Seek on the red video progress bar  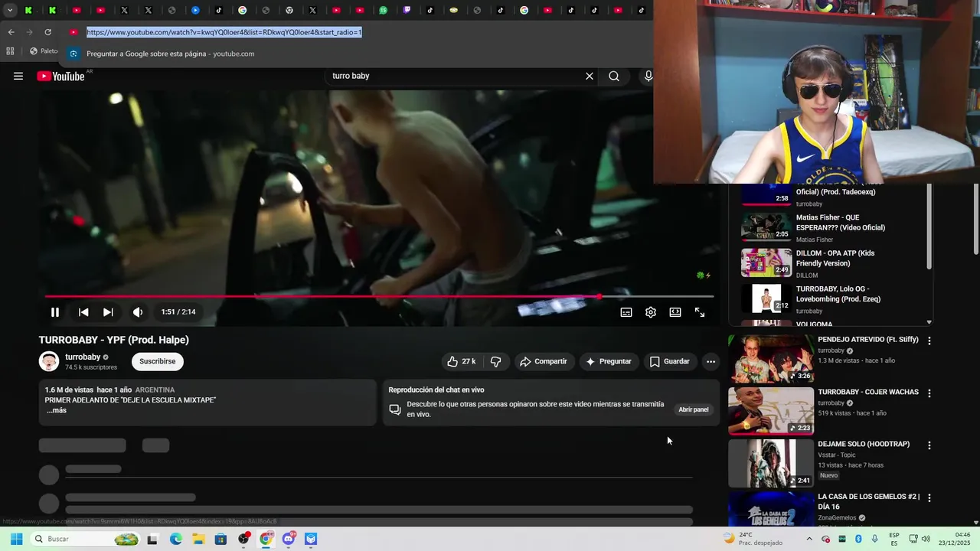coord(379,296)
